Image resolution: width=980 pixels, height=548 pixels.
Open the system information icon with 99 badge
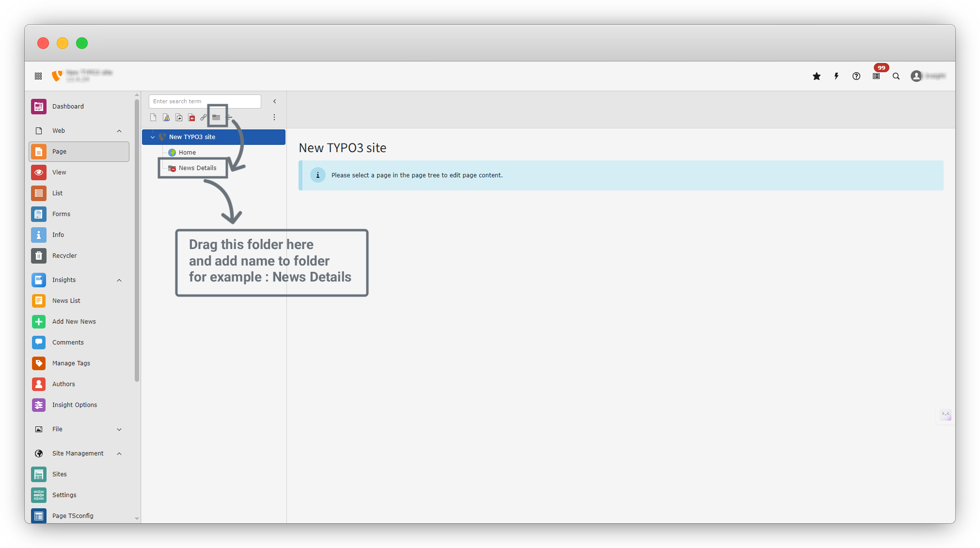tap(876, 76)
